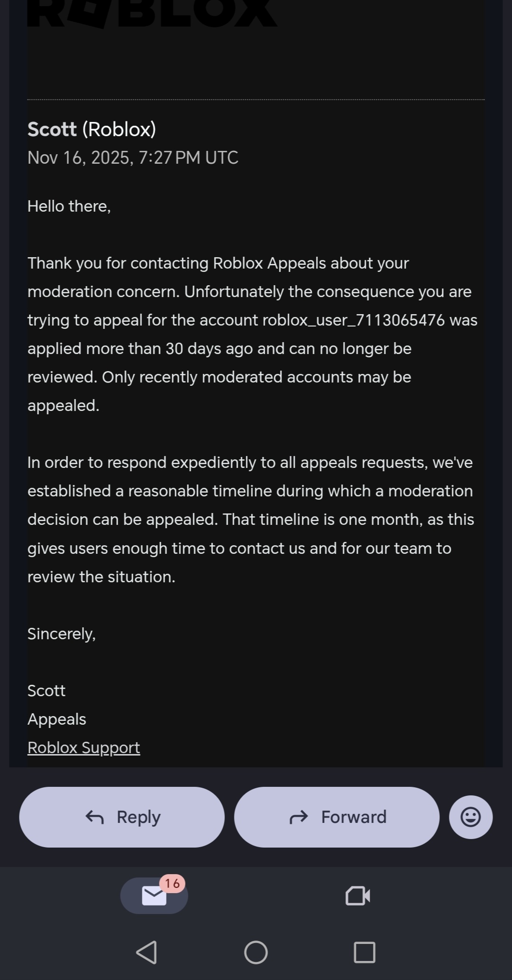
Task: Tap the Nov 16, 2025 timestamp
Action: (x=133, y=158)
